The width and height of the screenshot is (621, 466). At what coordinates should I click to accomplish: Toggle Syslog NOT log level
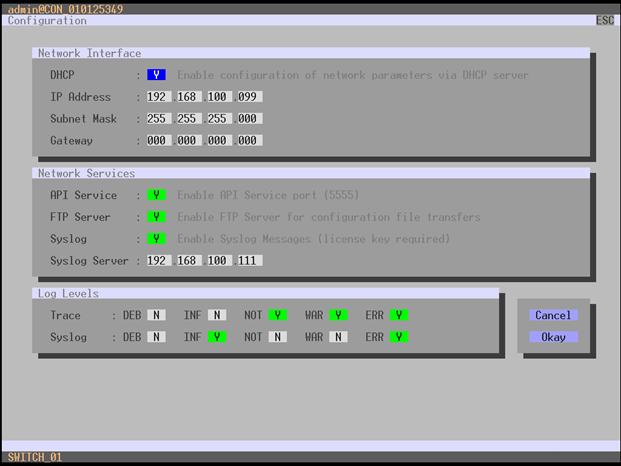(278, 337)
